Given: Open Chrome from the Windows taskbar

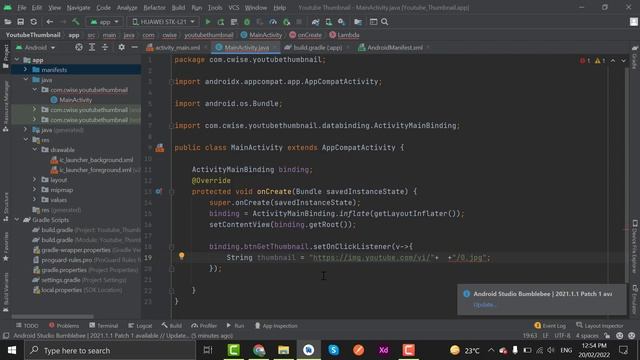Looking at the screenshot, I should [x=259, y=350].
